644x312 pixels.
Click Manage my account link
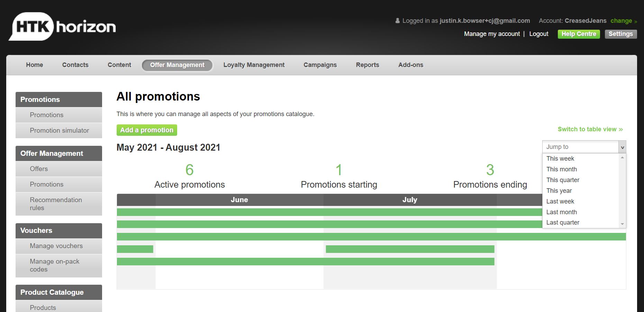pyautogui.click(x=492, y=34)
